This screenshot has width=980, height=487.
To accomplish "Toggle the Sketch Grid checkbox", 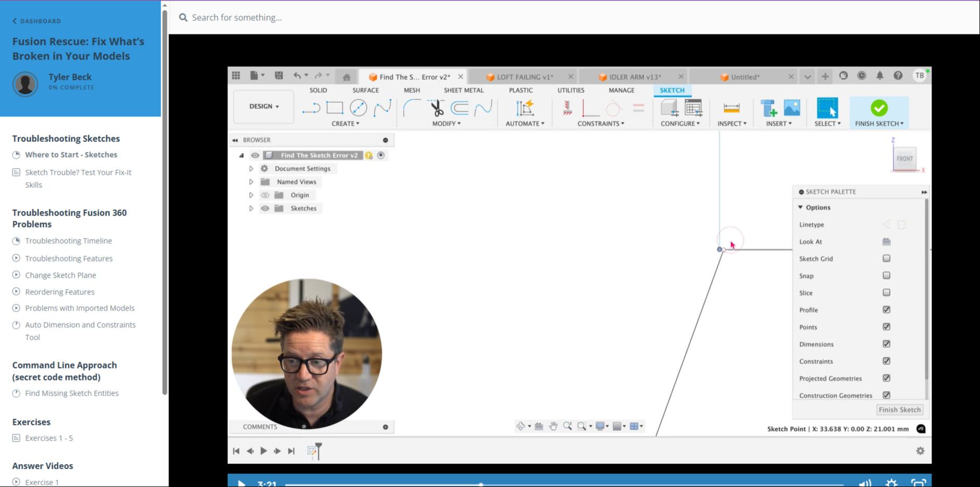I will pos(886,258).
